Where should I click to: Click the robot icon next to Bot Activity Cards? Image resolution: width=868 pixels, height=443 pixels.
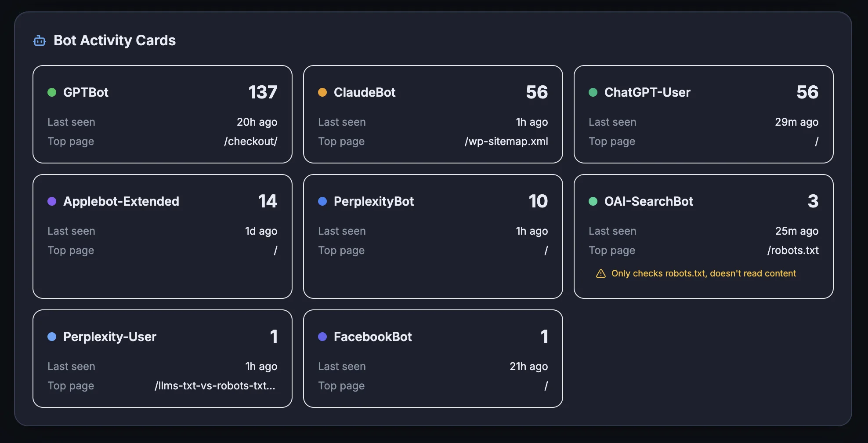pyautogui.click(x=40, y=40)
